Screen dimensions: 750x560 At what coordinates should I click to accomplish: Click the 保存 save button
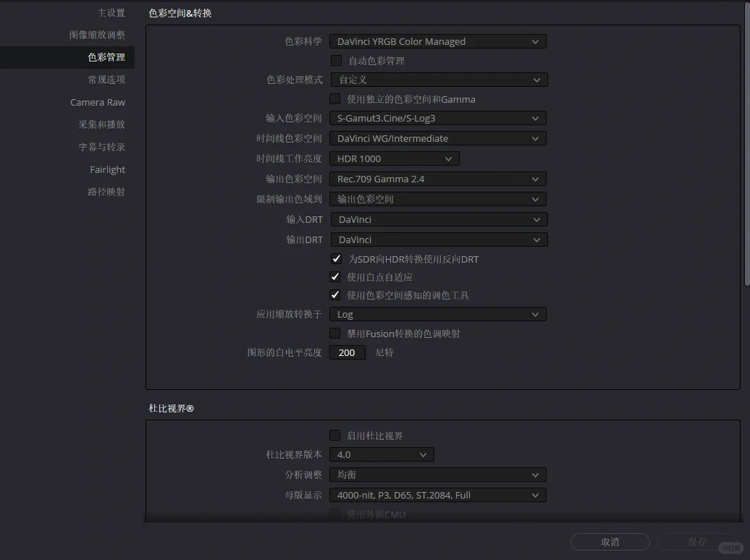[x=696, y=542]
